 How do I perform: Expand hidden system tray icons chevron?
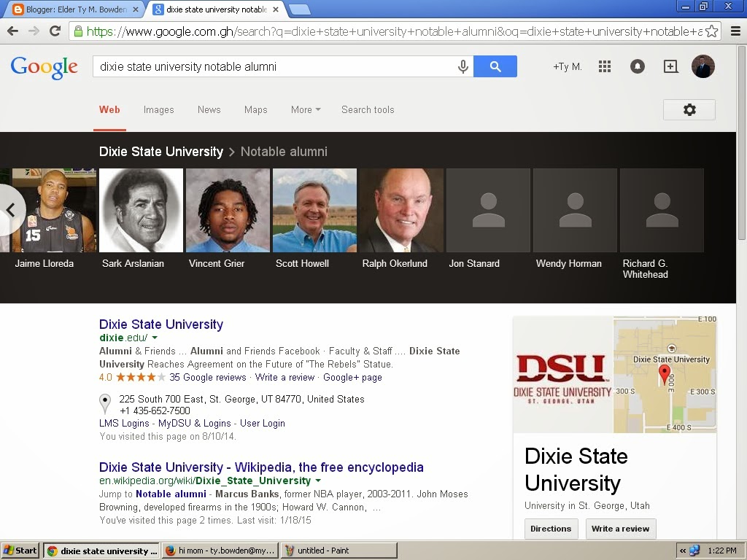coord(683,551)
